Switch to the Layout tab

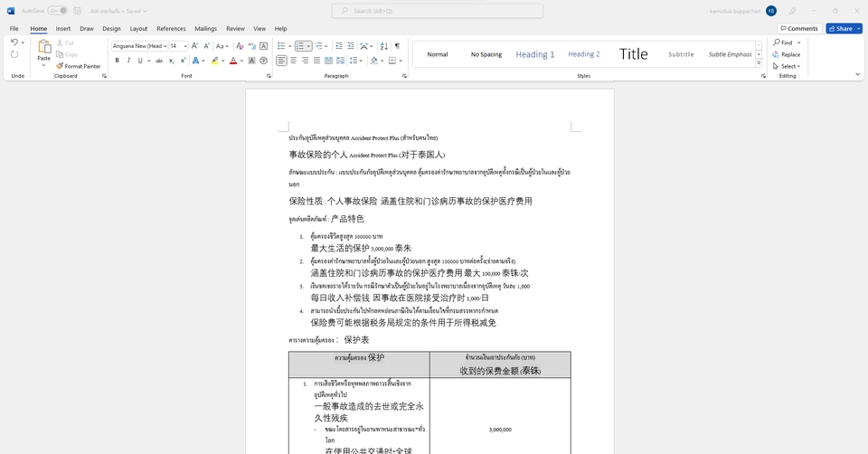[138, 28]
